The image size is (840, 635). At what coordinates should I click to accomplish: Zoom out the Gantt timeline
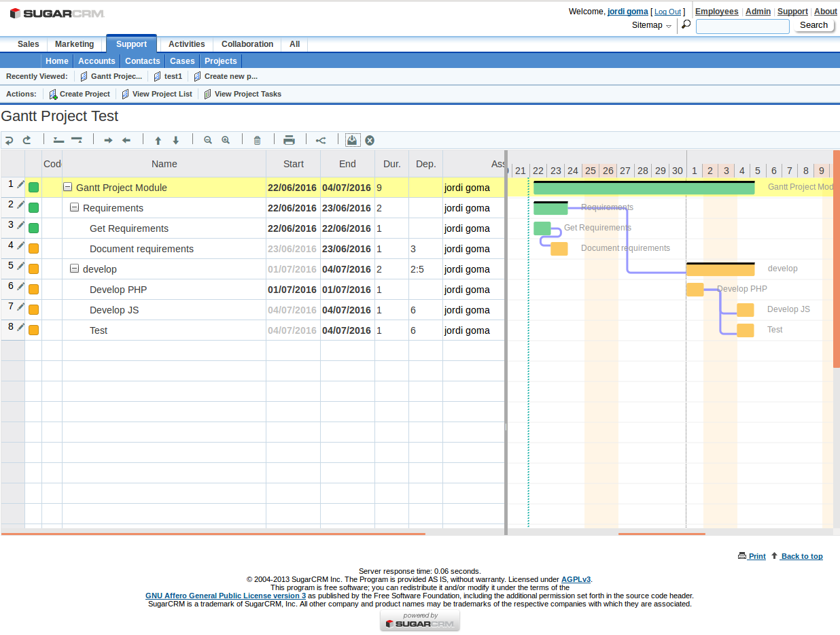(x=208, y=140)
